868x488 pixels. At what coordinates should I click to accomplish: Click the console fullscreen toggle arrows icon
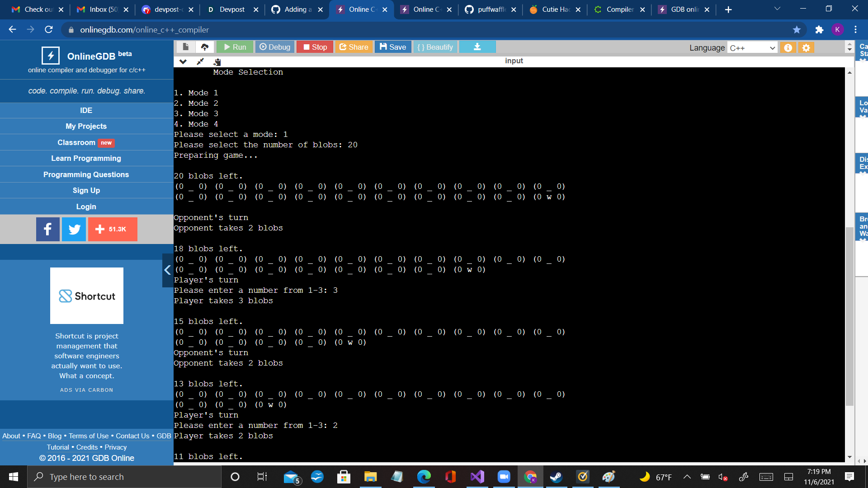pos(200,61)
